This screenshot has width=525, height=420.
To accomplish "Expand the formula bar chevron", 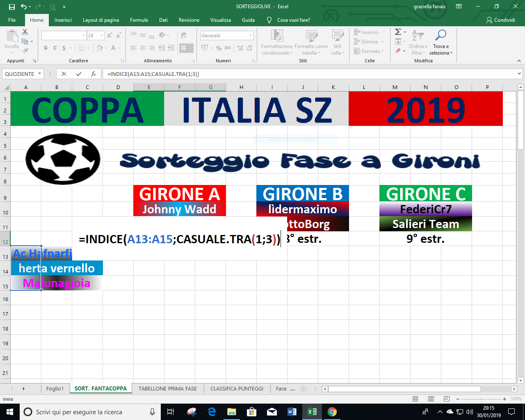I will [x=519, y=74].
